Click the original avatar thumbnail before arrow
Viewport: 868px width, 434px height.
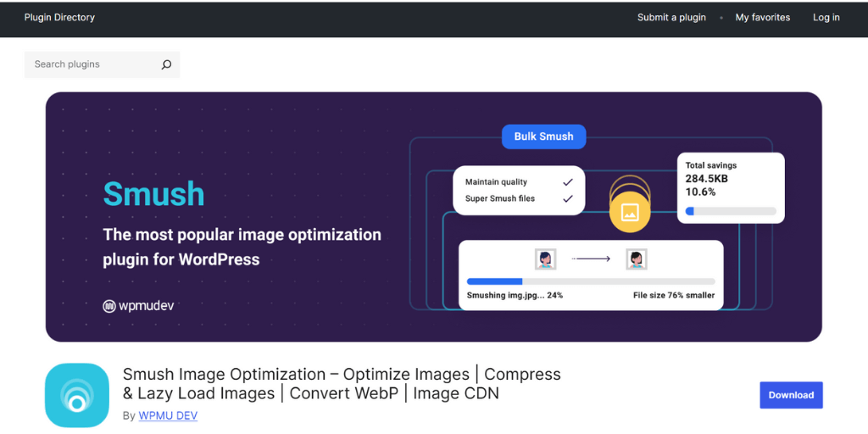pyautogui.click(x=545, y=259)
